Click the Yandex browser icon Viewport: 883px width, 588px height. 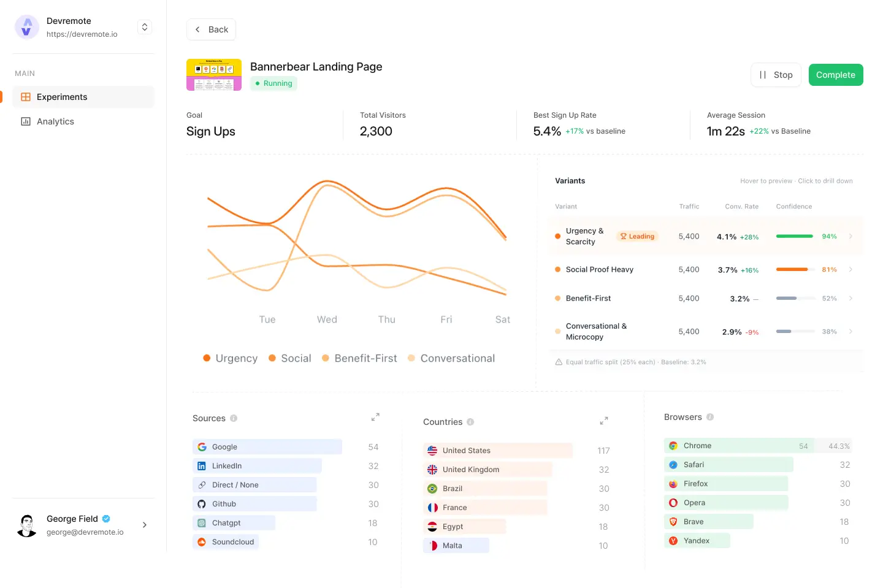coord(673,541)
